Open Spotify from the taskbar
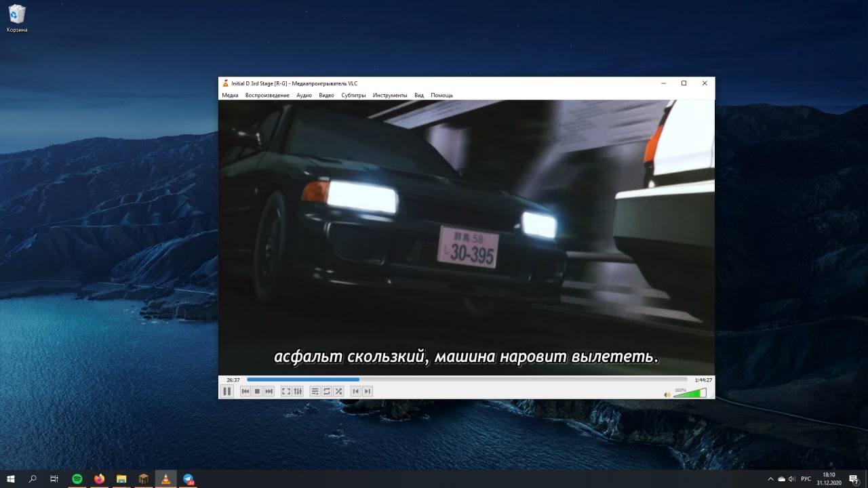The width and height of the screenshot is (868, 488). tap(77, 479)
